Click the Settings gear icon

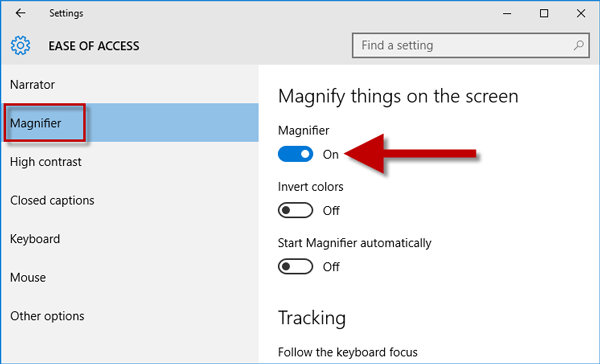tap(20, 46)
